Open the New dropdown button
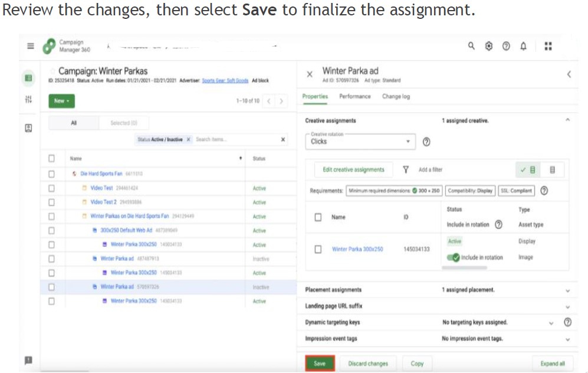The height and width of the screenshot is (373, 588). click(61, 101)
